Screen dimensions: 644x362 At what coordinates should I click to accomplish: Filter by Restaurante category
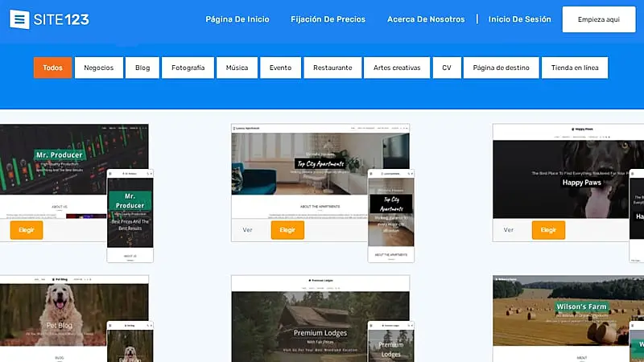(332, 68)
